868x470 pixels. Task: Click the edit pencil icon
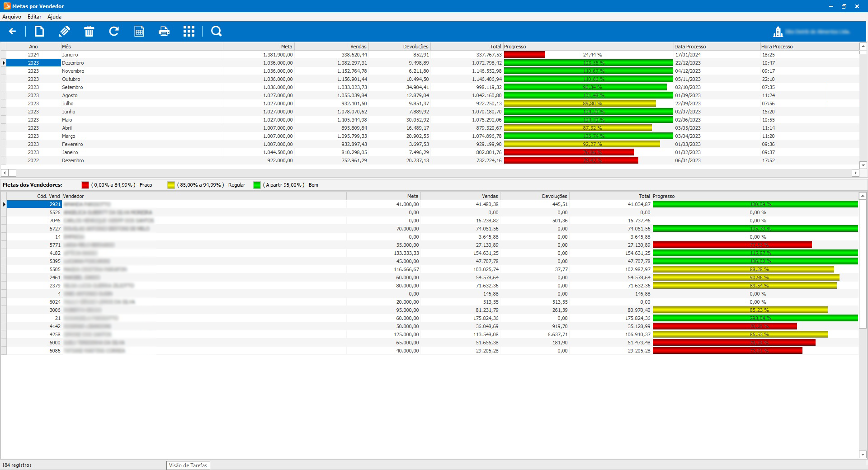coord(64,31)
